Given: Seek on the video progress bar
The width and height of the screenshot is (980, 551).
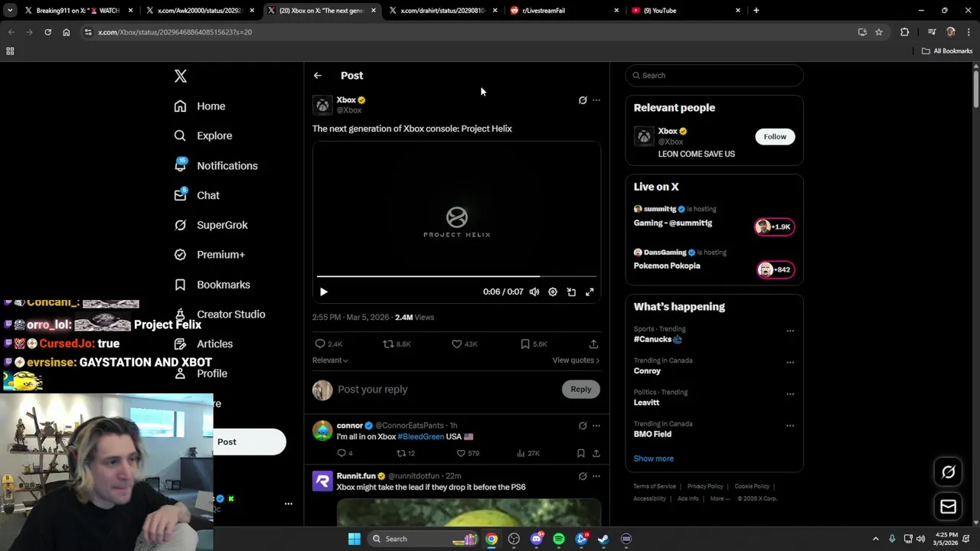Looking at the screenshot, I should point(456,276).
